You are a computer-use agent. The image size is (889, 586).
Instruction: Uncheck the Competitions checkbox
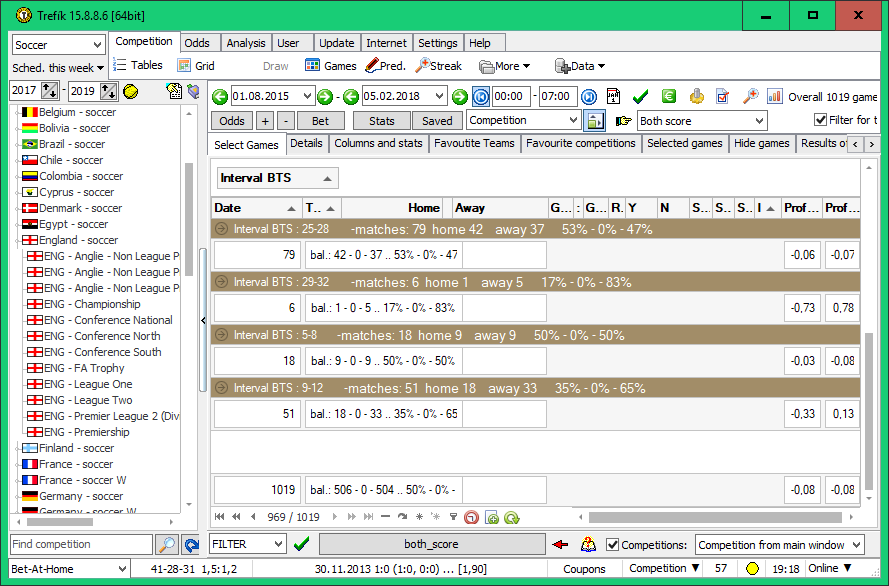[612, 545]
